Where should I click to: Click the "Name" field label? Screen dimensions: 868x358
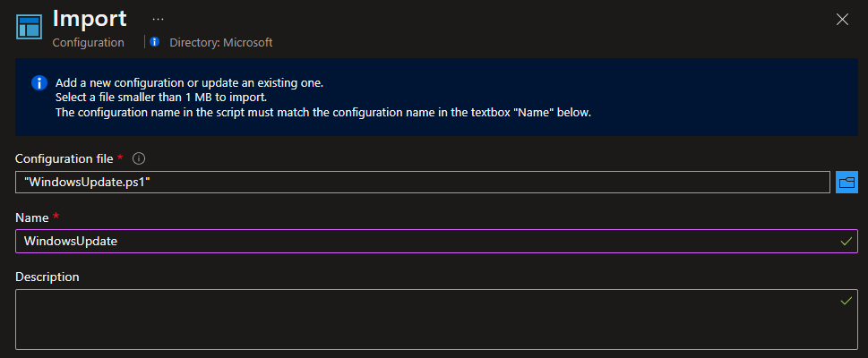click(x=33, y=217)
